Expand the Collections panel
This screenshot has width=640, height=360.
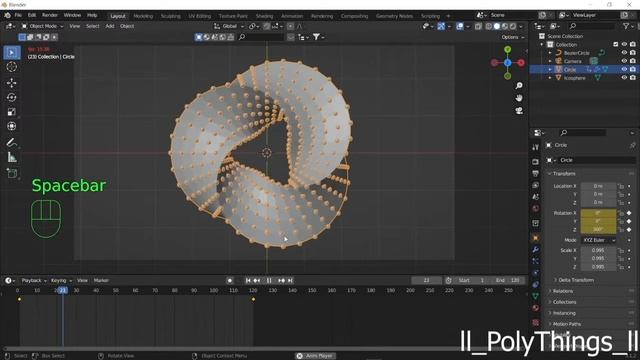564,302
